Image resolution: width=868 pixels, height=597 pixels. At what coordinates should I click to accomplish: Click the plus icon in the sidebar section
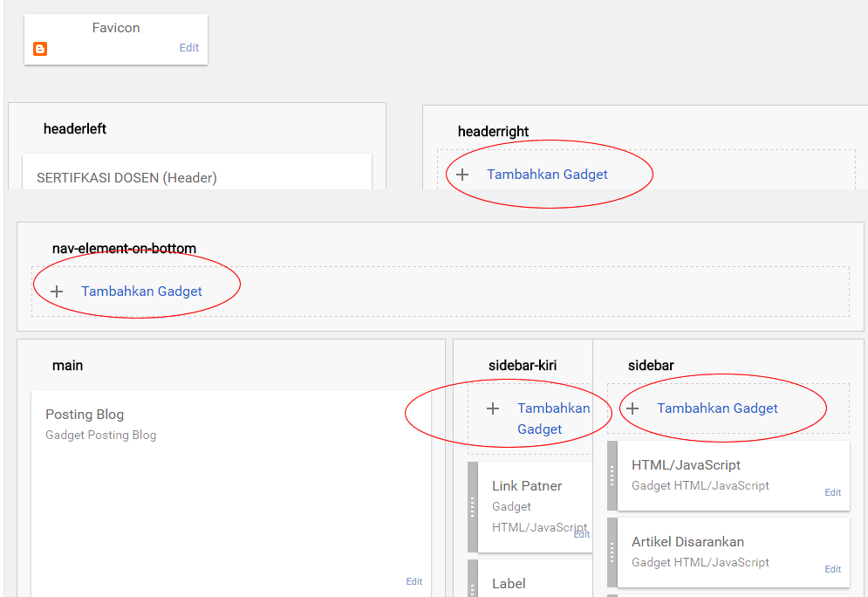click(x=632, y=408)
